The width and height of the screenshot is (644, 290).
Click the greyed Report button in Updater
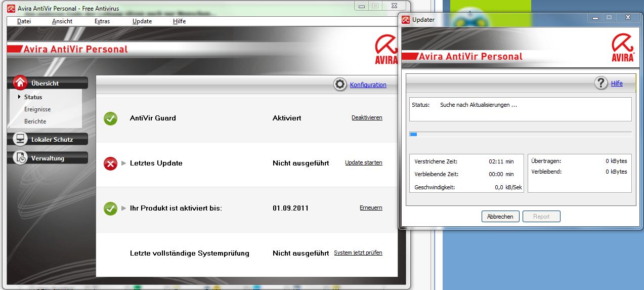(541, 217)
